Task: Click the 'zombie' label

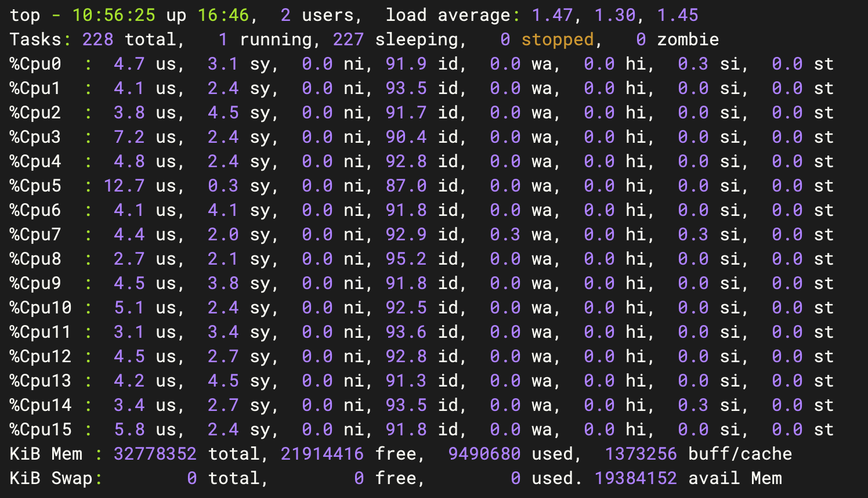Action: [x=688, y=39]
